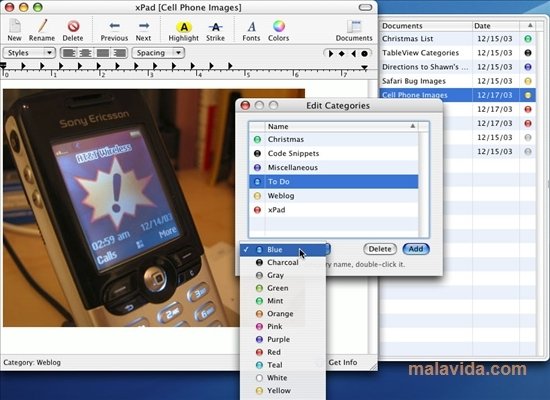550x400 pixels.
Task: Select right text alignment button
Action: (120, 53)
